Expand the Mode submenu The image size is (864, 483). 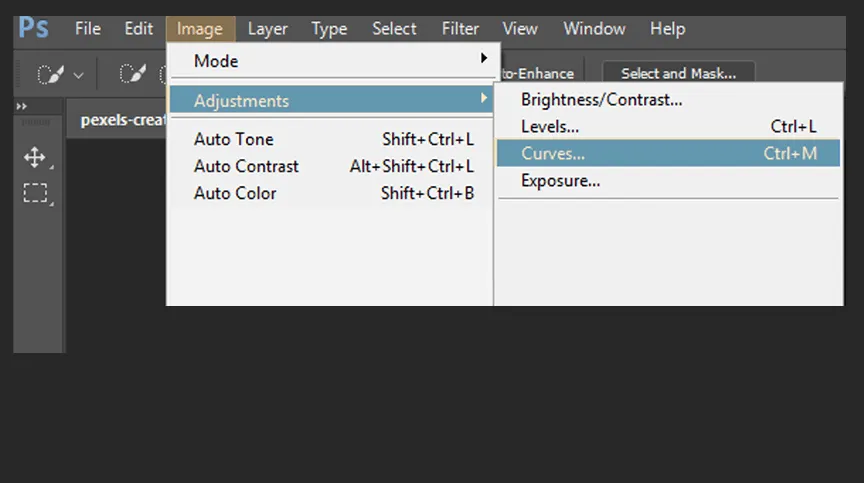click(331, 61)
